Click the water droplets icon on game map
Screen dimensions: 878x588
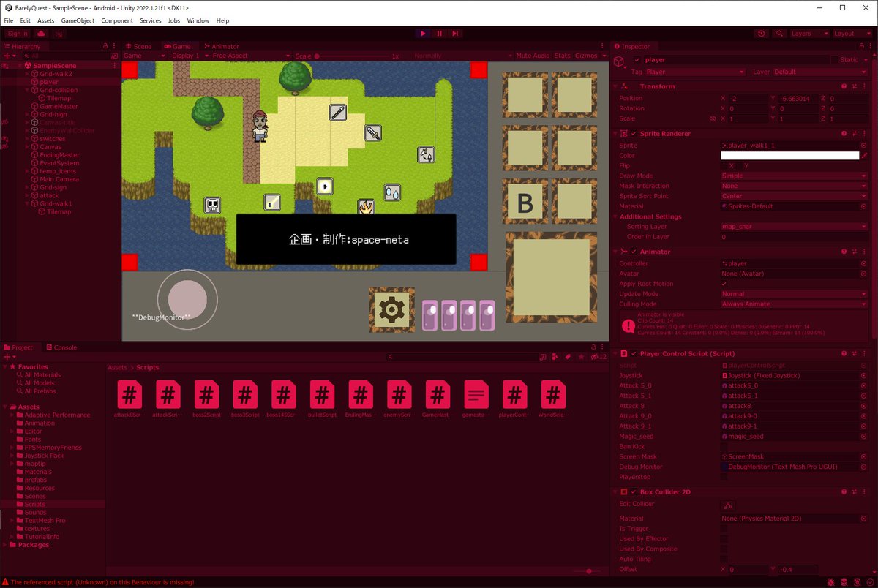click(392, 192)
